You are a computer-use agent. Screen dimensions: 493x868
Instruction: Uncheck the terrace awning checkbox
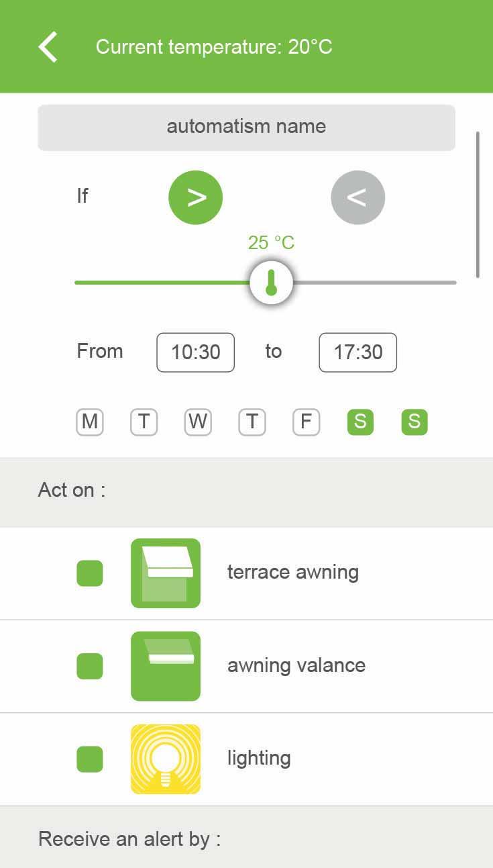coord(90,573)
